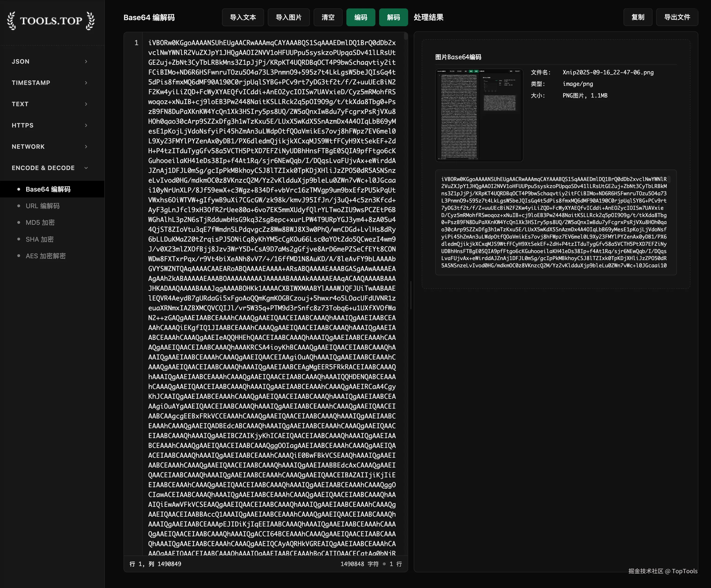
Task: Toggle 编码 encoding mode
Action: (x=361, y=17)
